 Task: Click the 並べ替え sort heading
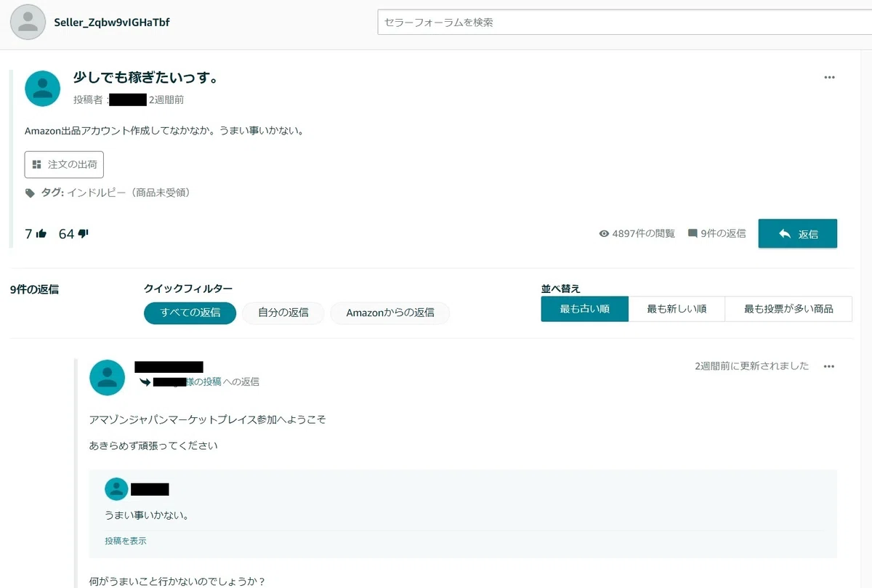[x=561, y=289]
